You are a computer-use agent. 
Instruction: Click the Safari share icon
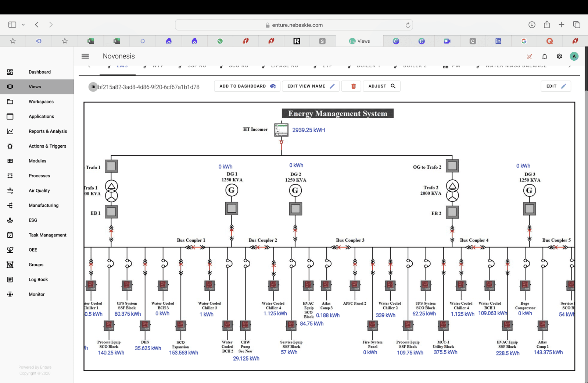tap(547, 25)
